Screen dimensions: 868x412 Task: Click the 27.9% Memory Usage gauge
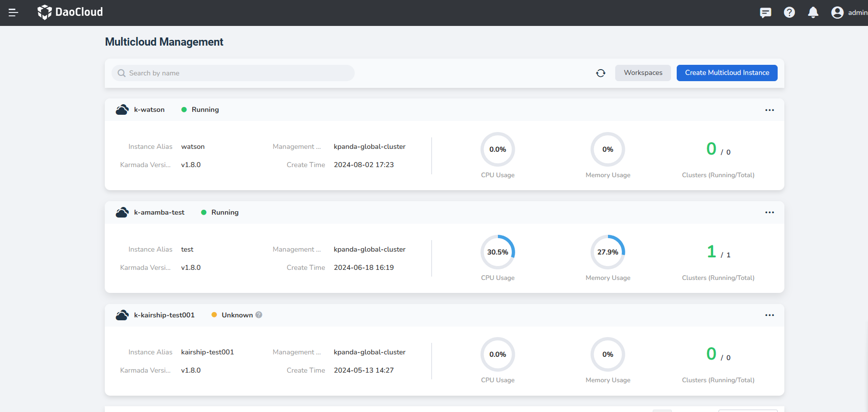tap(608, 252)
